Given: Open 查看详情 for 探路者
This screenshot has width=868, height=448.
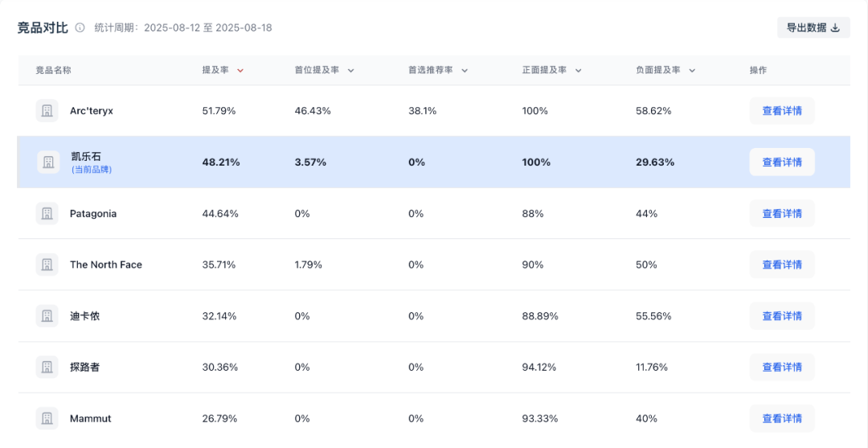Looking at the screenshot, I should coord(782,367).
